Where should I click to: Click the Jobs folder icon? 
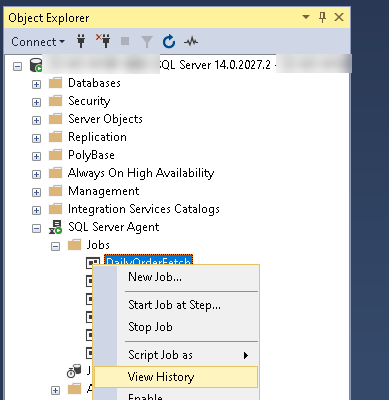[x=74, y=245]
